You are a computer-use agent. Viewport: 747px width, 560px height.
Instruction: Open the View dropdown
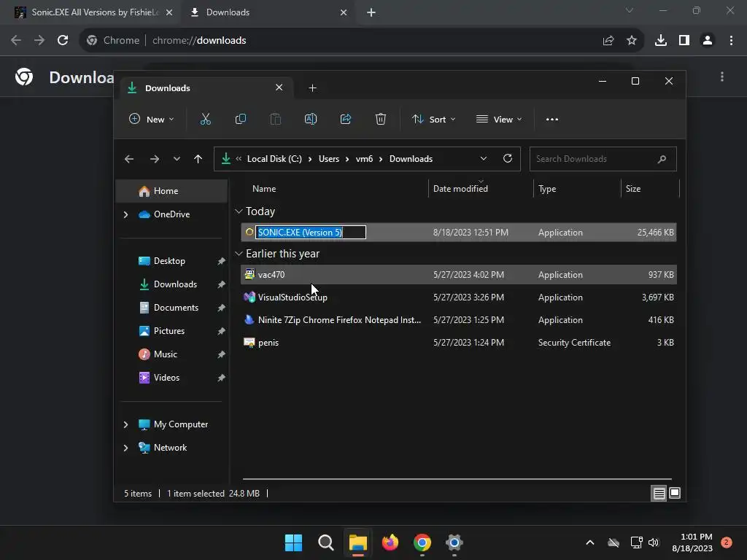tap(499, 119)
